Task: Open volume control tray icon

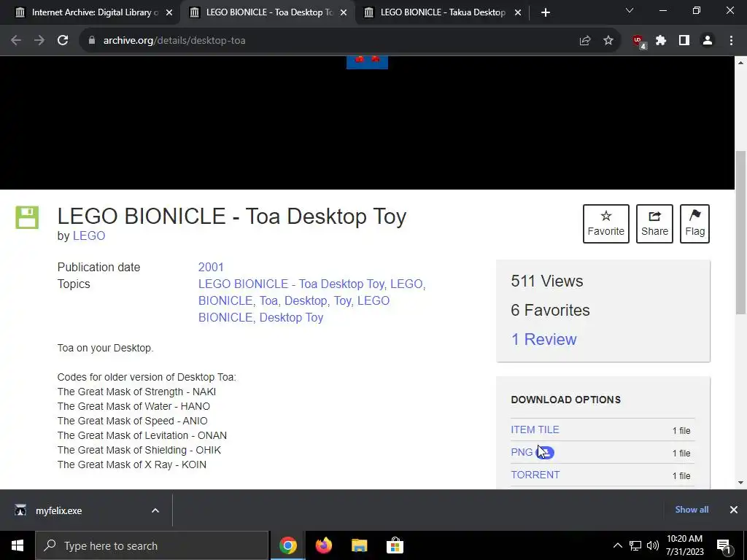Action: click(x=653, y=545)
